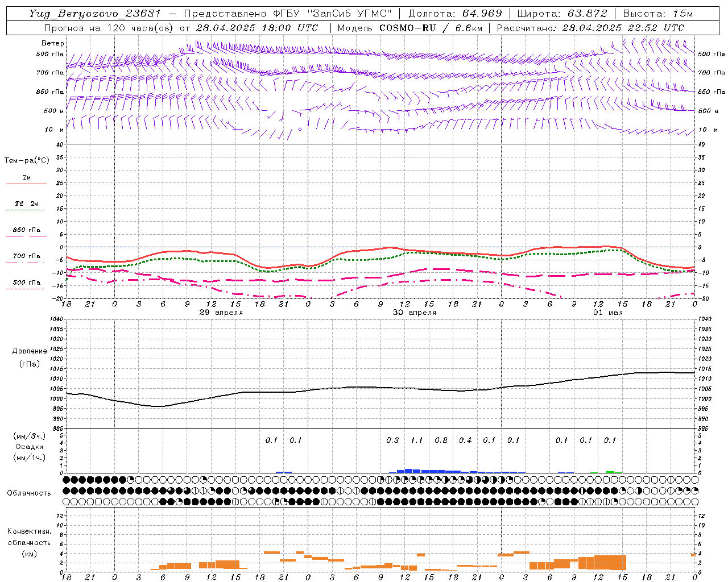Click the 0.4 precipitation value
Viewport: 728px width, 582px height.
465,440
